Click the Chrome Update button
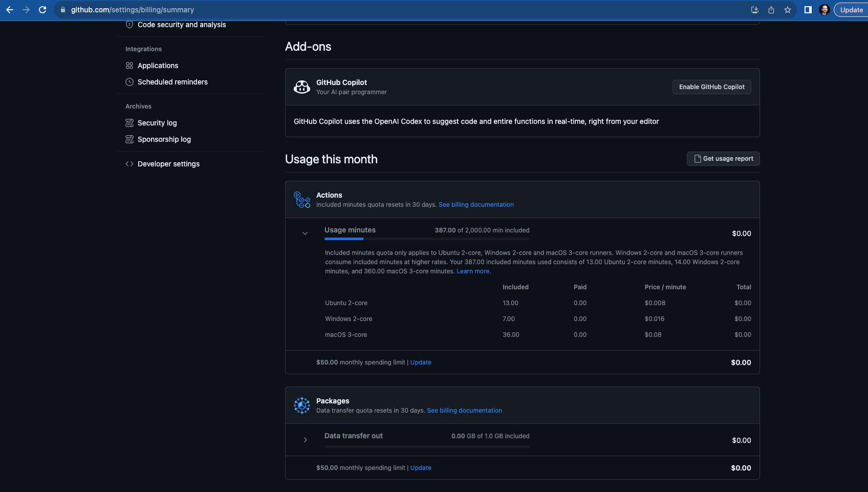 (851, 10)
